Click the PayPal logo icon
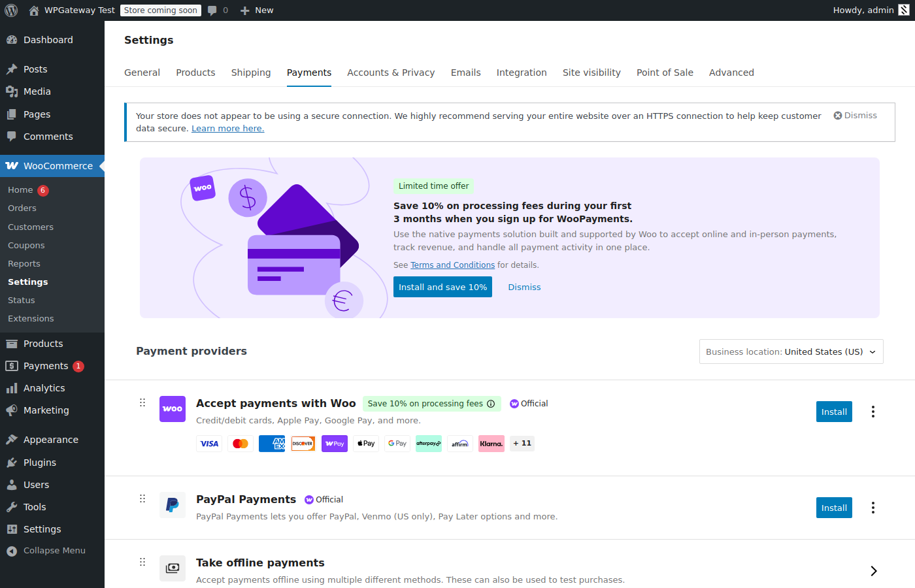Image resolution: width=915 pixels, height=588 pixels. point(173,505)
